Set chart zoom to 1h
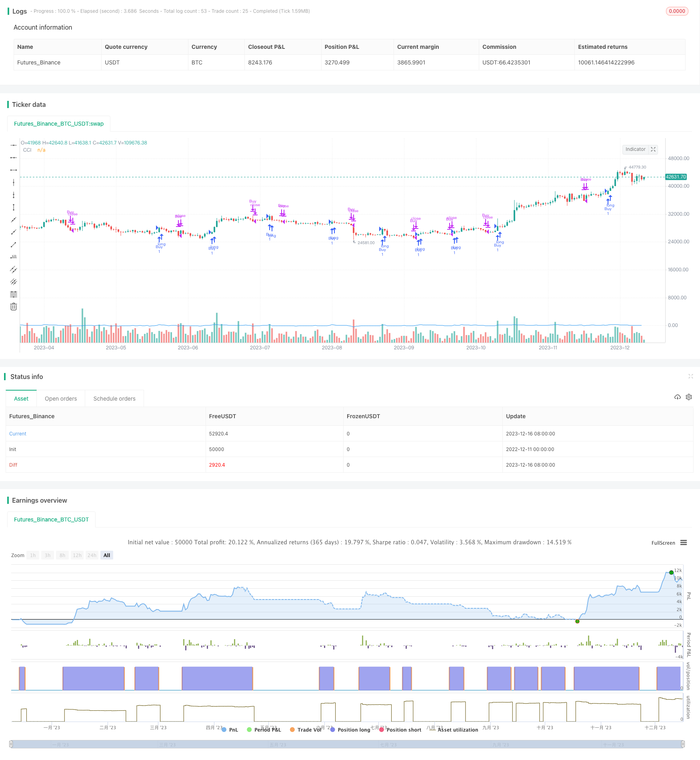The width and height of the screenshot is (700, 760). click(x=33, y=555)
